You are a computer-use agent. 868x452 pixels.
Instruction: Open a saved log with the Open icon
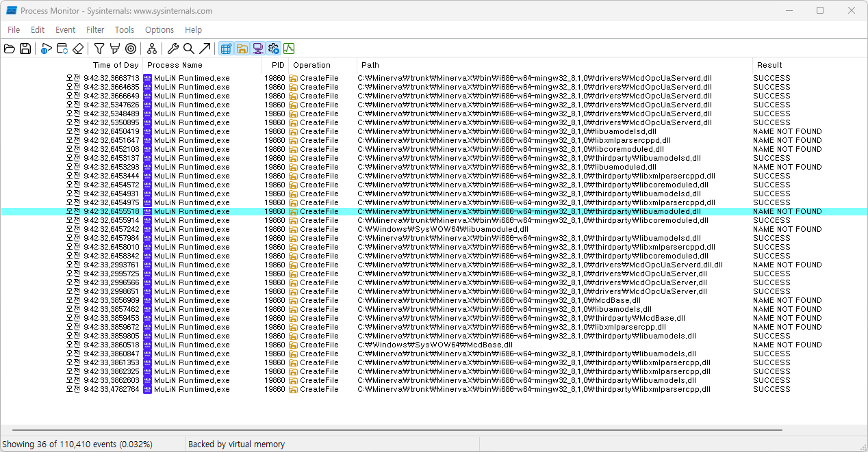coord(10,49)
